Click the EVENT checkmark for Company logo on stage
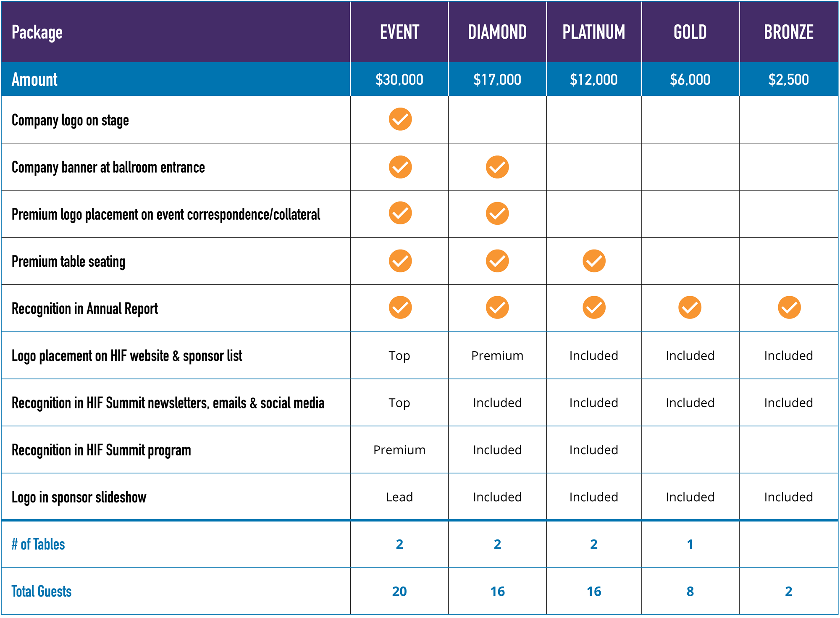Image resolution: width=840 pixels, height=618 pixels. pos(400,119)
